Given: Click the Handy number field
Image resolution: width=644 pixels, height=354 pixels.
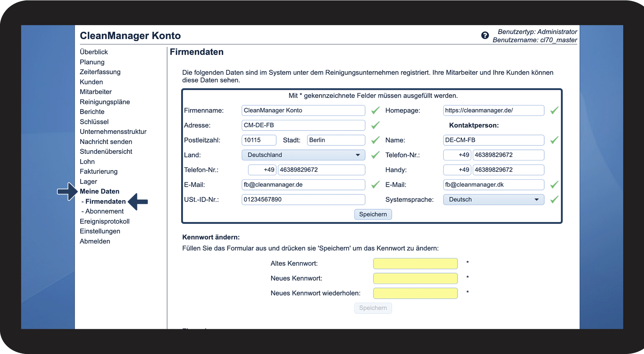Looking at the screenshot, I should (x=508, y=170).
